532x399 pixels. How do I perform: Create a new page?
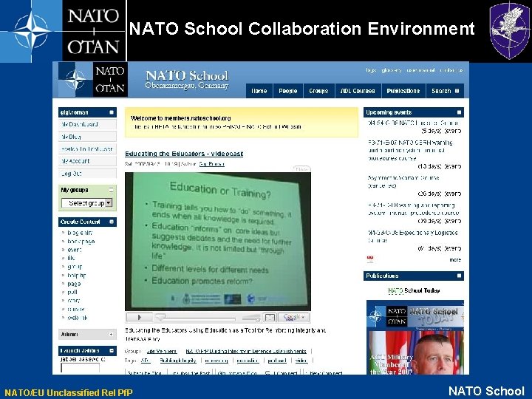pyautogui.click(x=74, y=284)
